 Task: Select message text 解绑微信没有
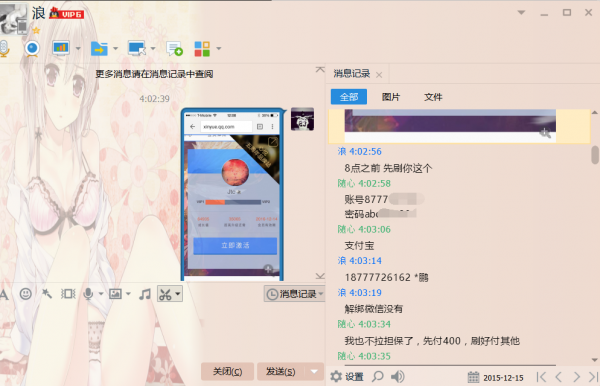coord(373,309)
